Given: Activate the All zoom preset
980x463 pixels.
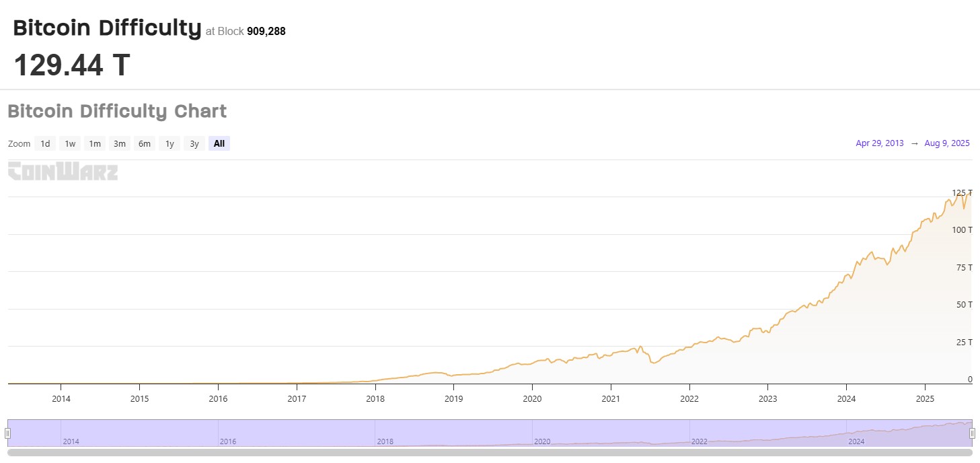Looking at the screenshot, I should (219, 143).
